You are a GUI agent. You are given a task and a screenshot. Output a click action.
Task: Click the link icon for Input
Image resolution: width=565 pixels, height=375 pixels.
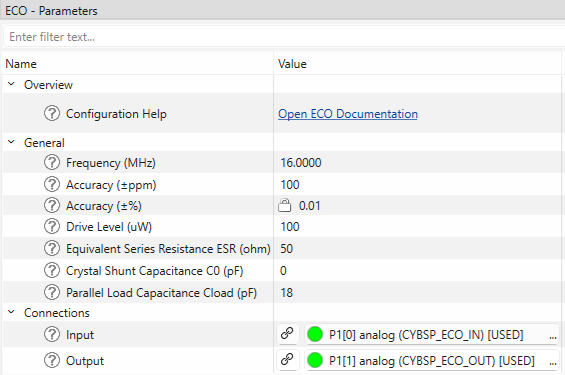pyautogui.click(x=287, y=333)
